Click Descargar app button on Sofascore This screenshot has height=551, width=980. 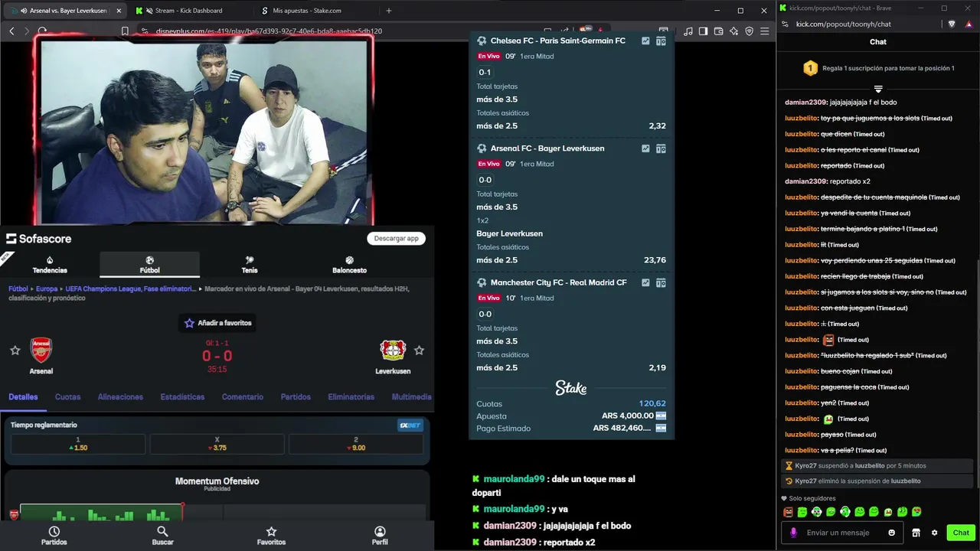pos(396,238)
